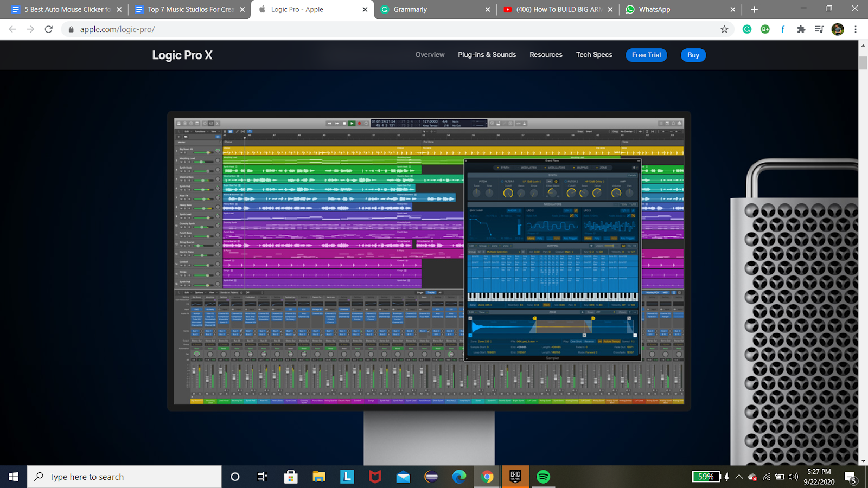The width and height of the screenshot is (868, 488).
Task: Open the Wi-Fi network flyout
Action: (767, 477)
